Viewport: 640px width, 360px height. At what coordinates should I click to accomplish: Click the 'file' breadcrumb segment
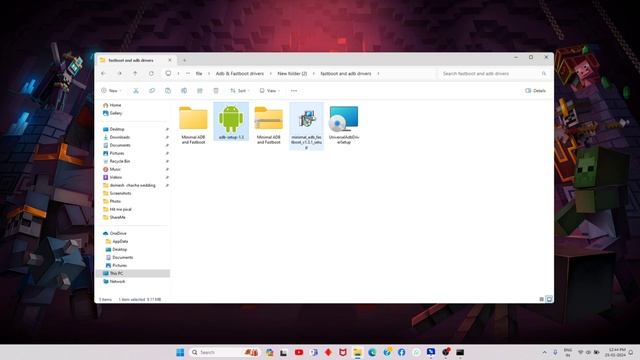[199, 73]
